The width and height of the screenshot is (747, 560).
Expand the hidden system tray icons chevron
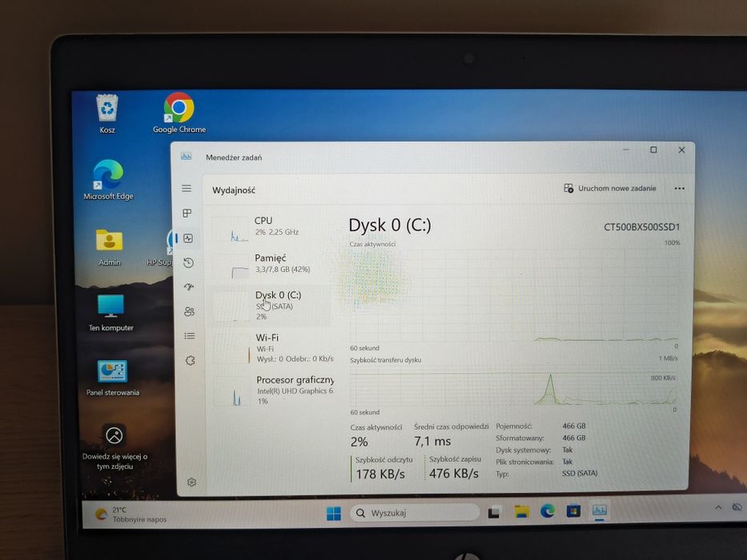click(x=718, y=508)
